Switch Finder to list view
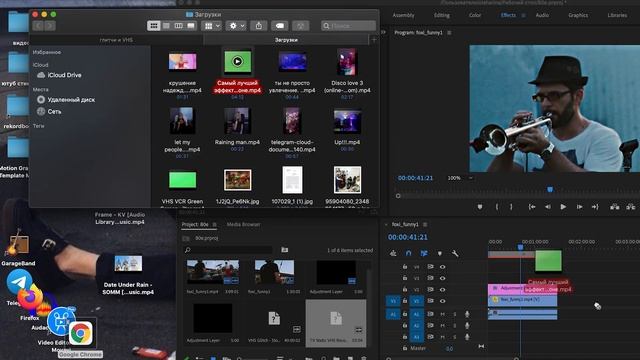 tap(166, 26)
